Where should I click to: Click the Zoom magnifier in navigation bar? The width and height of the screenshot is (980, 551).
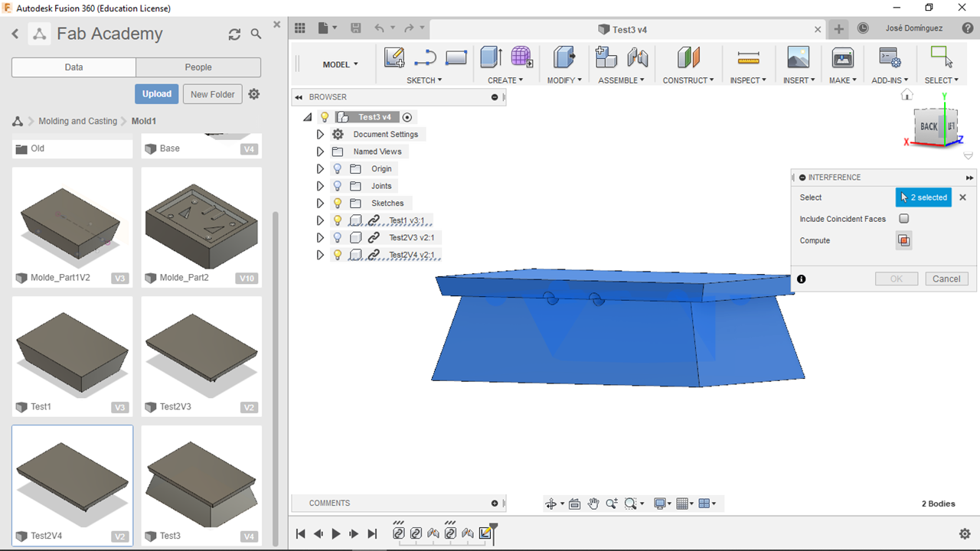(612, 504)
